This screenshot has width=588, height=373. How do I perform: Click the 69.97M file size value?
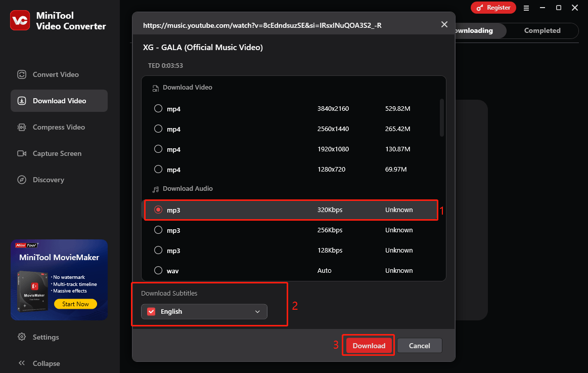click(x=396, y=169)
